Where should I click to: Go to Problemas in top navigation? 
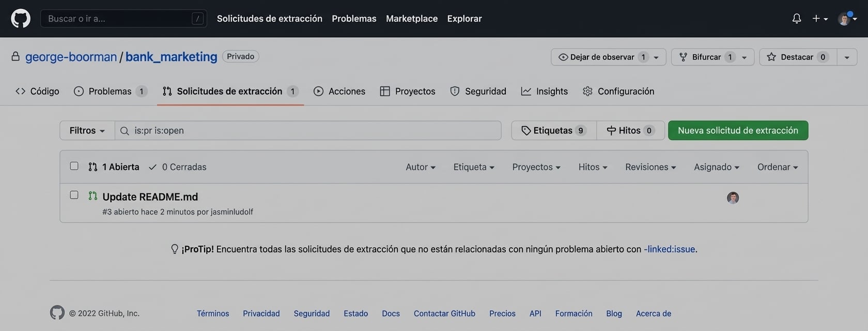pos(354,19)
